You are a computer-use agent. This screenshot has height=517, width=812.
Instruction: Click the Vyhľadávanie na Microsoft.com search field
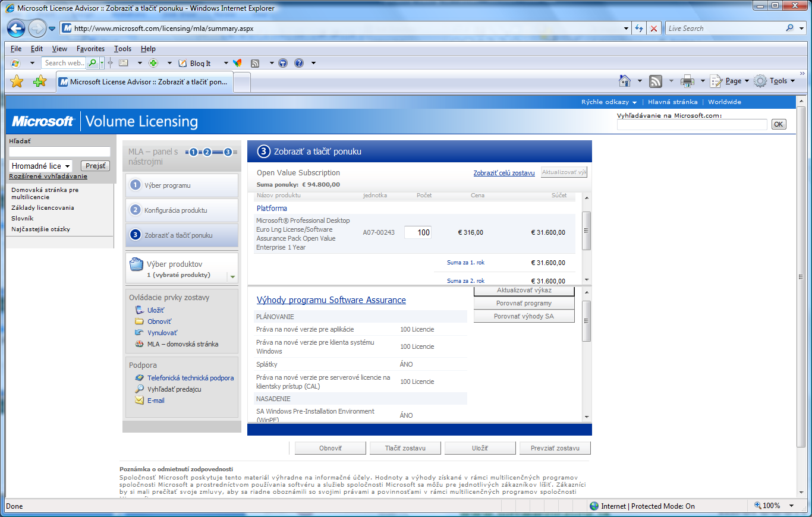[692, 125]
